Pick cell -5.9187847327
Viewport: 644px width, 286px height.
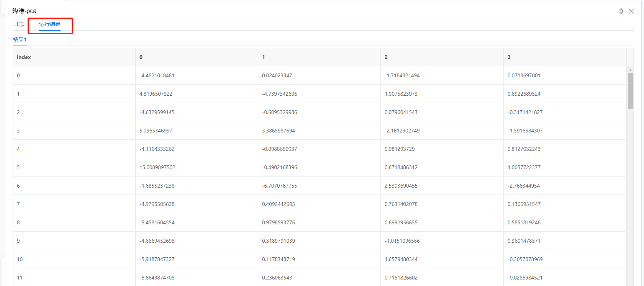point(157,259)
